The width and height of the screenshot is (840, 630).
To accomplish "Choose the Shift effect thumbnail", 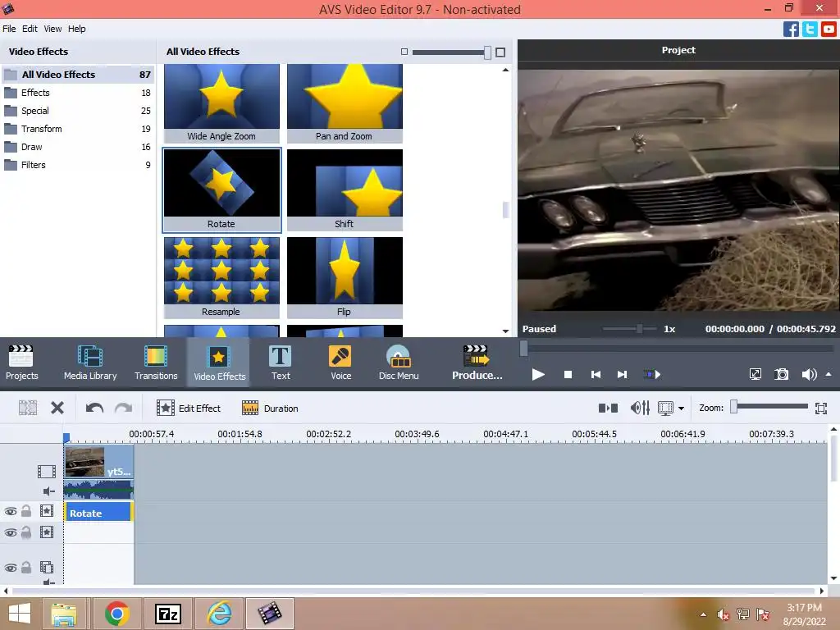I will tap(345, 189).
